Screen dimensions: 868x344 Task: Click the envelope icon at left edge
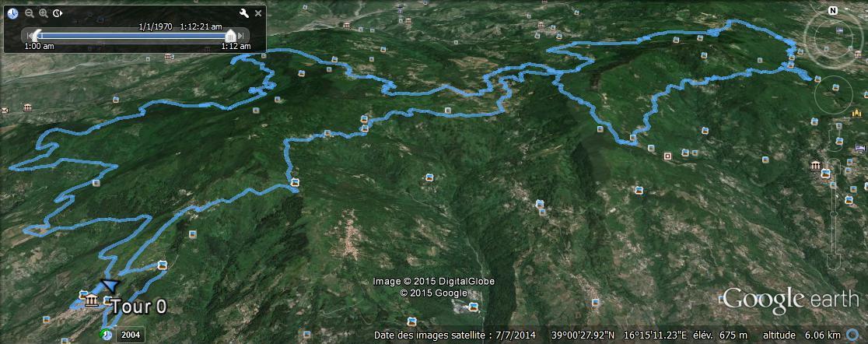pyautogui.click(x=5, y=111)
